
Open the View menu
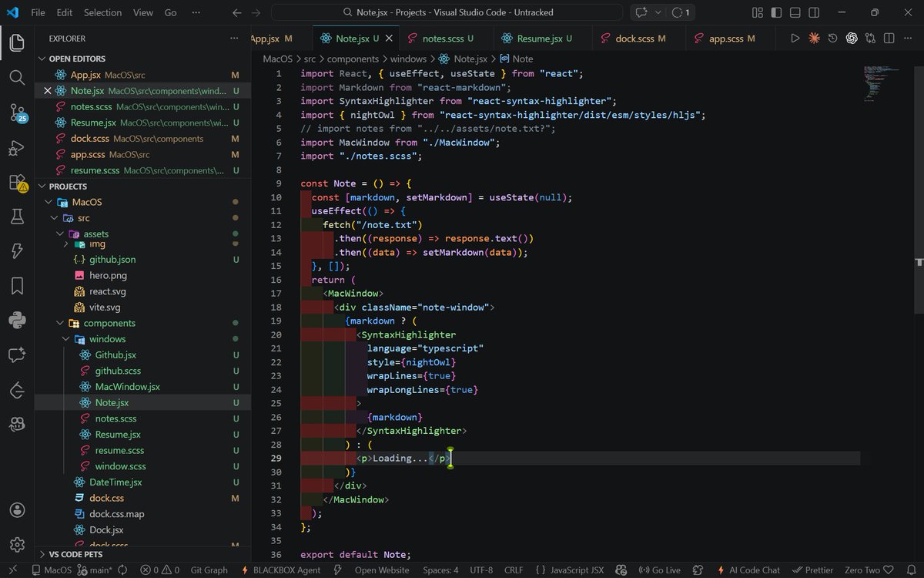click(142, 12)
